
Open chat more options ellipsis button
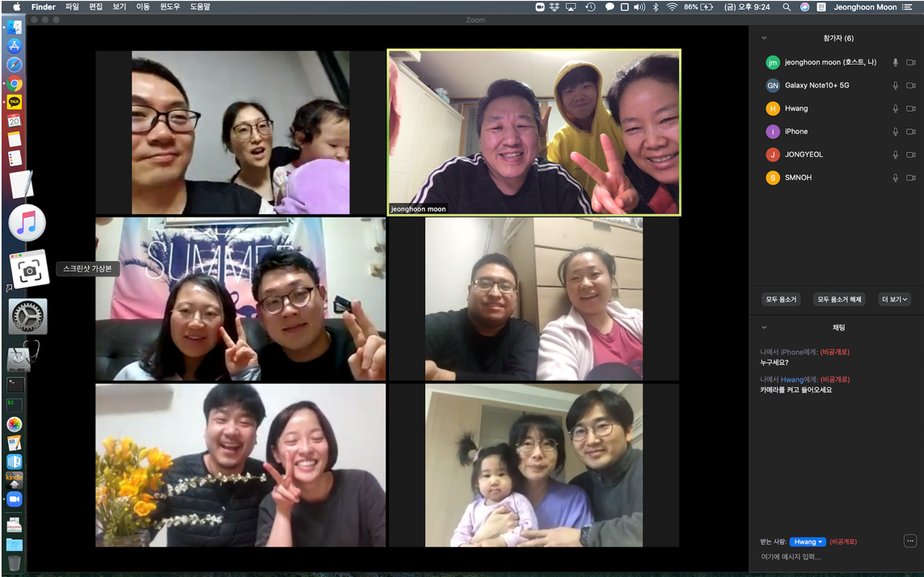pos(910,541)
